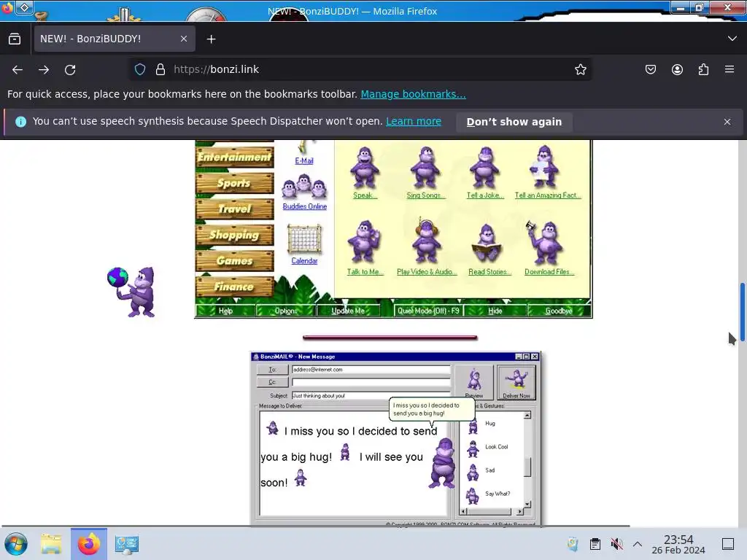Click the Play Video & Audio icon
The image size is (747, 560).
pyautogui.click(x=426, y=241)
